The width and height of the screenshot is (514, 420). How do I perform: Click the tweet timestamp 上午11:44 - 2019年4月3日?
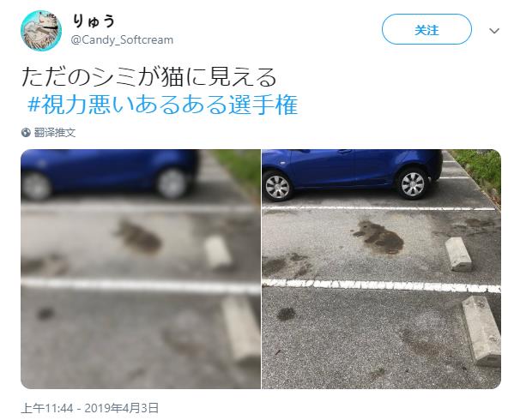tap(90, 408)
